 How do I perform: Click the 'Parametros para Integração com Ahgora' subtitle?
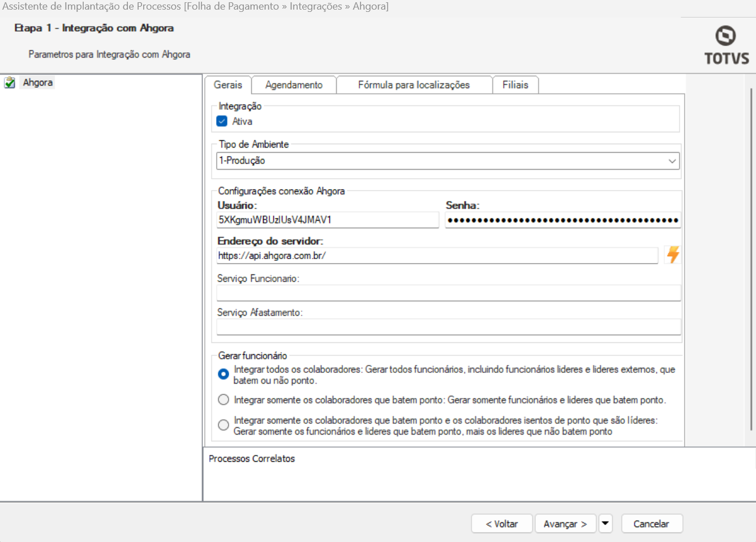[x=109, y=54]
